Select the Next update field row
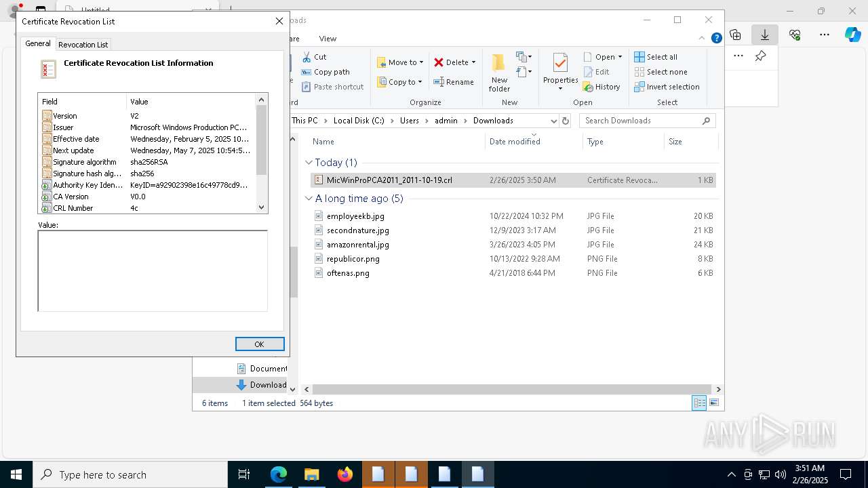This screenshot has height=488, width=868. [x=146, y=150]
